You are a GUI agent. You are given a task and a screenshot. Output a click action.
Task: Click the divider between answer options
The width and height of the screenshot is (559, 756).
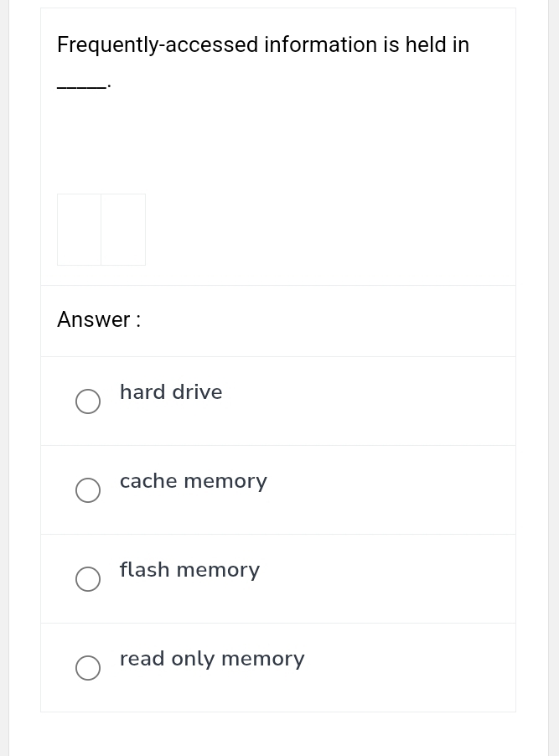point(278,445)
